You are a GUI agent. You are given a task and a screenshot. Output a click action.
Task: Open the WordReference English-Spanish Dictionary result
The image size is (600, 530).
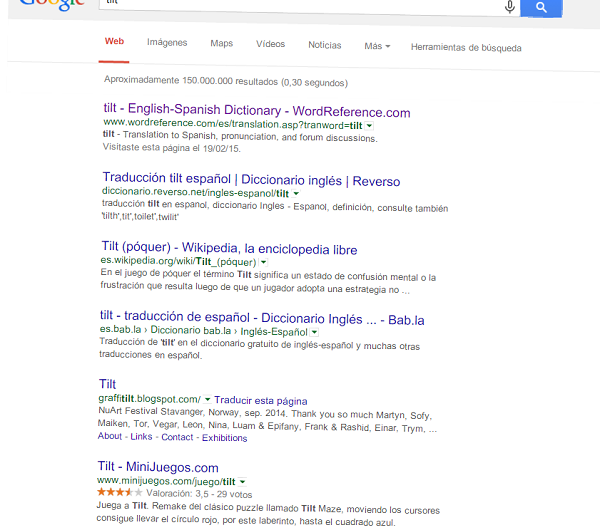tap(257, 110)
